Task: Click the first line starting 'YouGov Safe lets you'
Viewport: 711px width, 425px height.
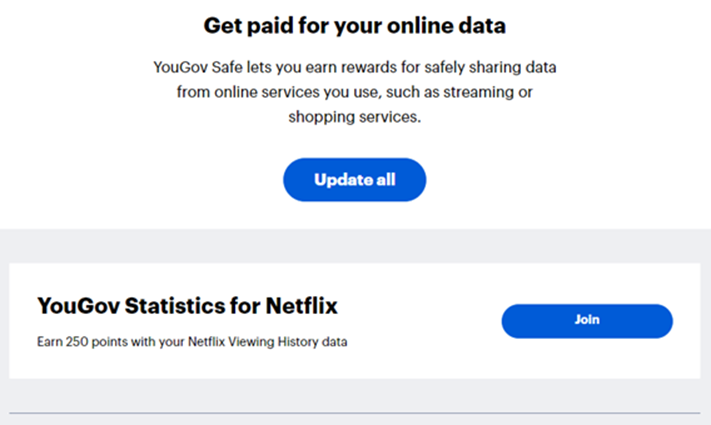Action: (355, 67)
